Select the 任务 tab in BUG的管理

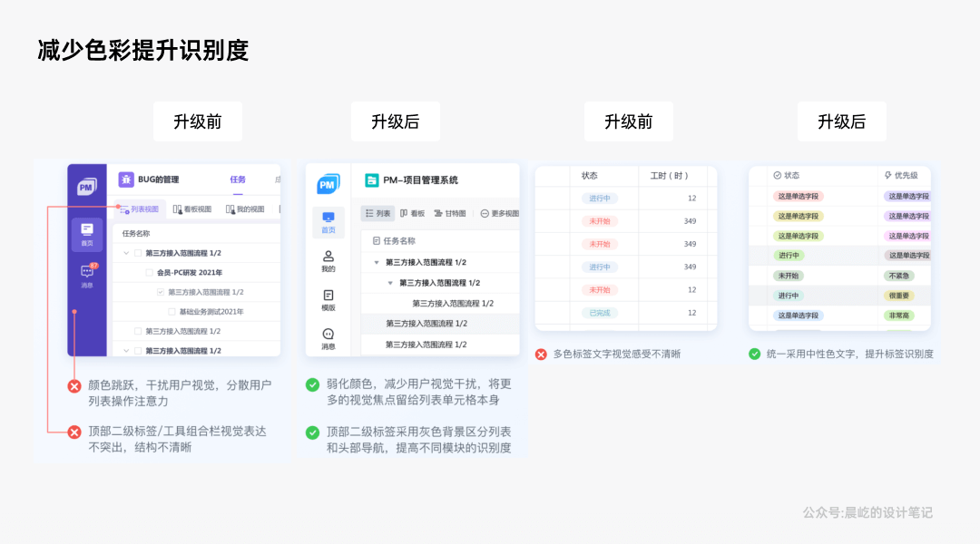tap(238, 180)
